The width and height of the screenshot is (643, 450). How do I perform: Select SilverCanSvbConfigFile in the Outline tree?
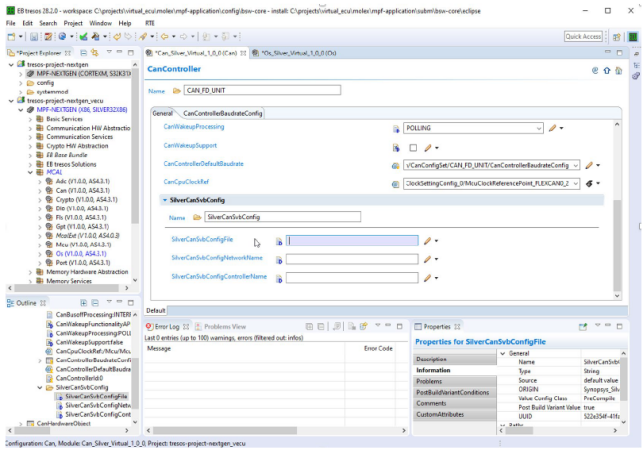[96, 397]
